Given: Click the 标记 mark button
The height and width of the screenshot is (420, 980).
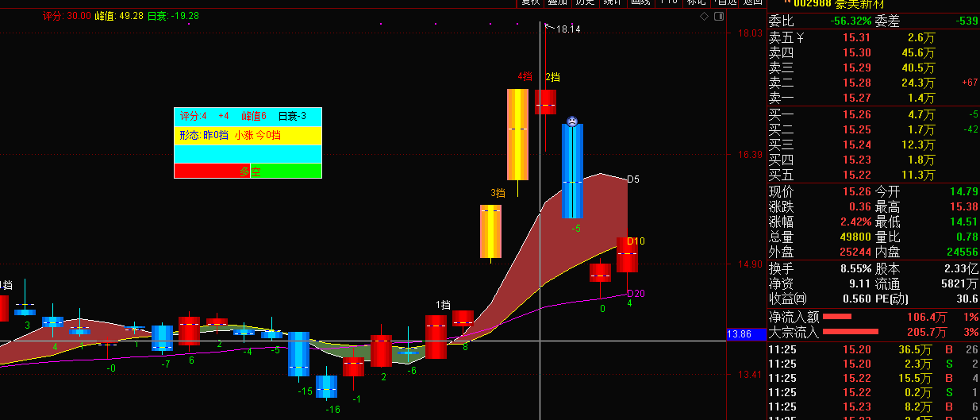Looking at the screenshot, I should click(x=696, y=2).
